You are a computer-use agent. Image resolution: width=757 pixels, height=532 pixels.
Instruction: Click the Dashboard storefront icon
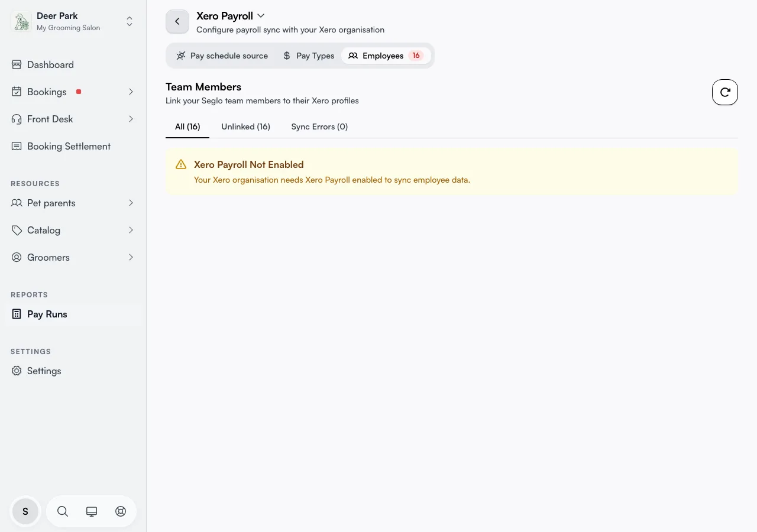click(17, 64)
